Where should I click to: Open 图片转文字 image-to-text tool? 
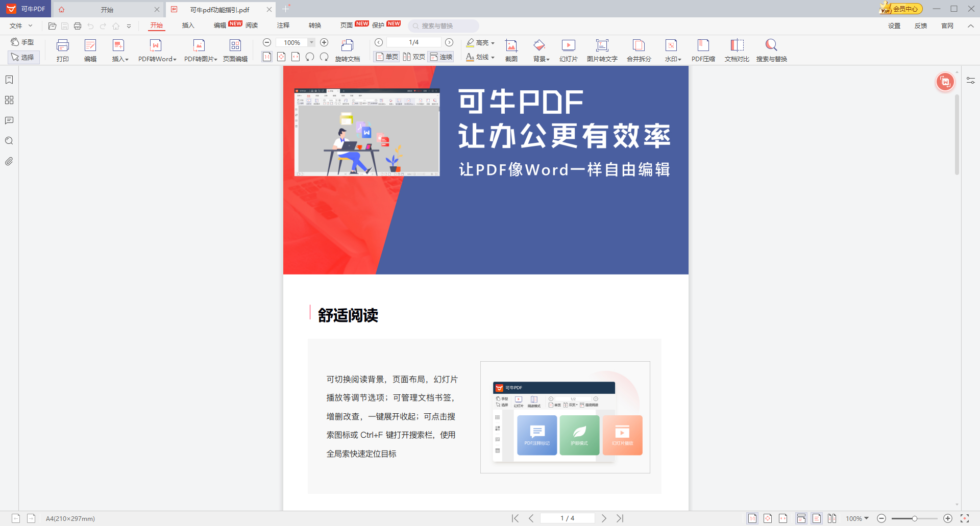point(602,49)
